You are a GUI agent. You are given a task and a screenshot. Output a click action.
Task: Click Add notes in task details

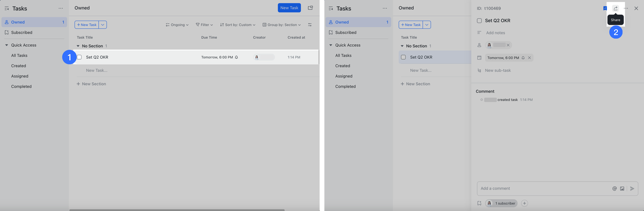click(x=495, y=33)
